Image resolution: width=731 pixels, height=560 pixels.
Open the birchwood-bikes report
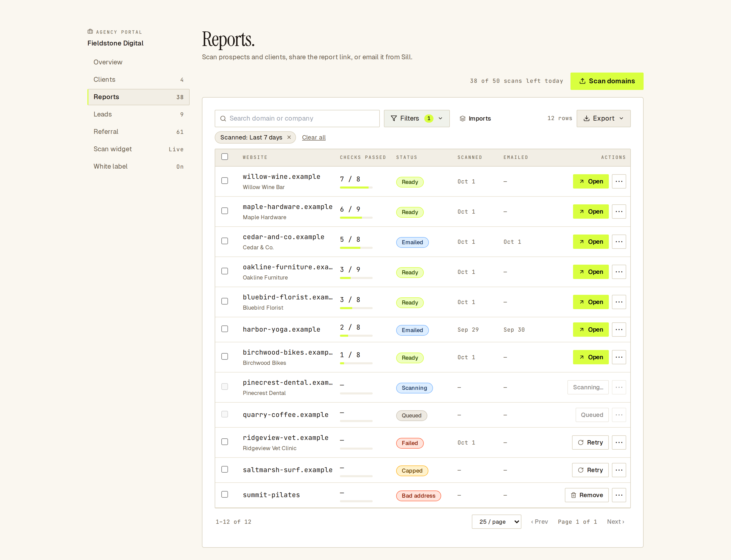[591, 357]
